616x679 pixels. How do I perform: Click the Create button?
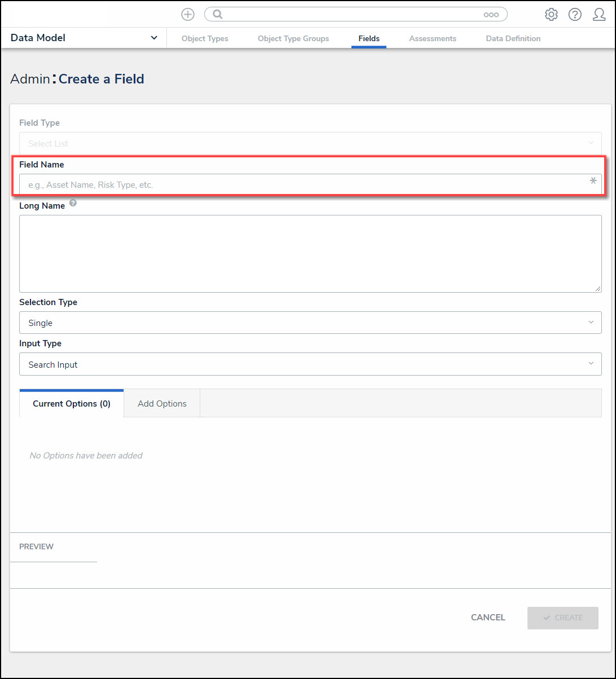(x=563, y=618)
